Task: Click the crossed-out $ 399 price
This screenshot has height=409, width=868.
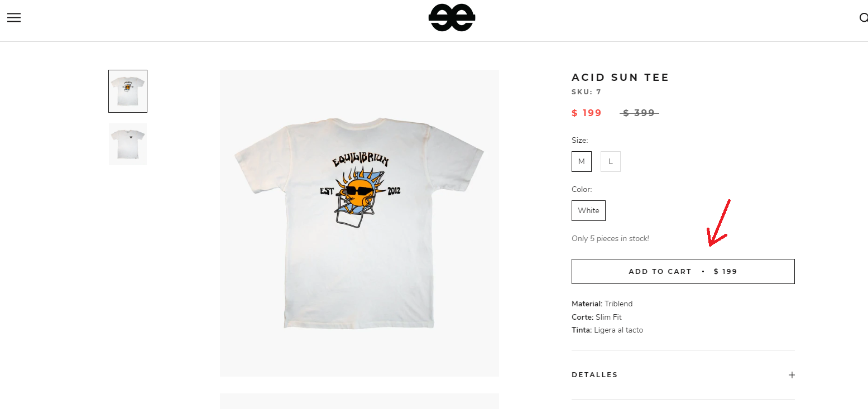Action: pos(639,113)
